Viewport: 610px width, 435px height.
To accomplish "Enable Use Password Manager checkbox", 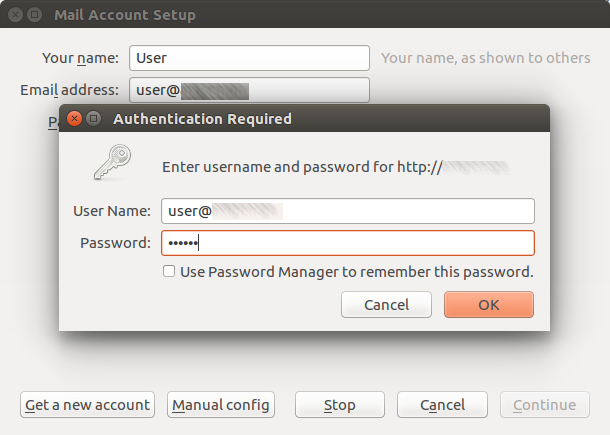I will [169, 271].
